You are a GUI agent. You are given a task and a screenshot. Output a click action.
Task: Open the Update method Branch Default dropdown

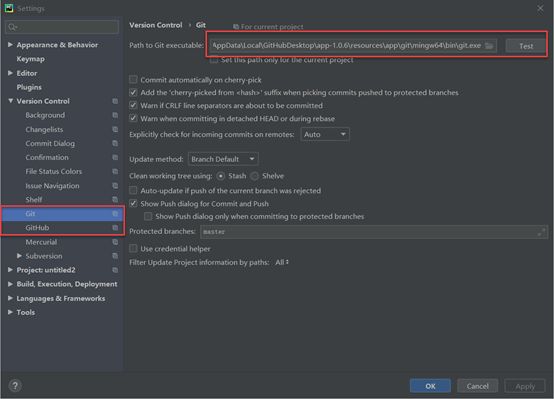pyautogui.click(x=223, y=159)
